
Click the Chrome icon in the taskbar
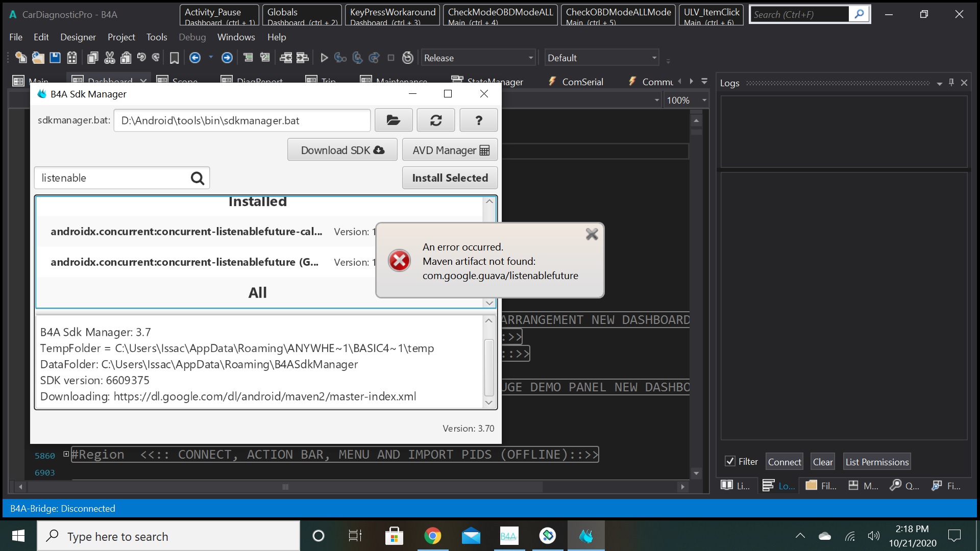click(x=432, y=536)
